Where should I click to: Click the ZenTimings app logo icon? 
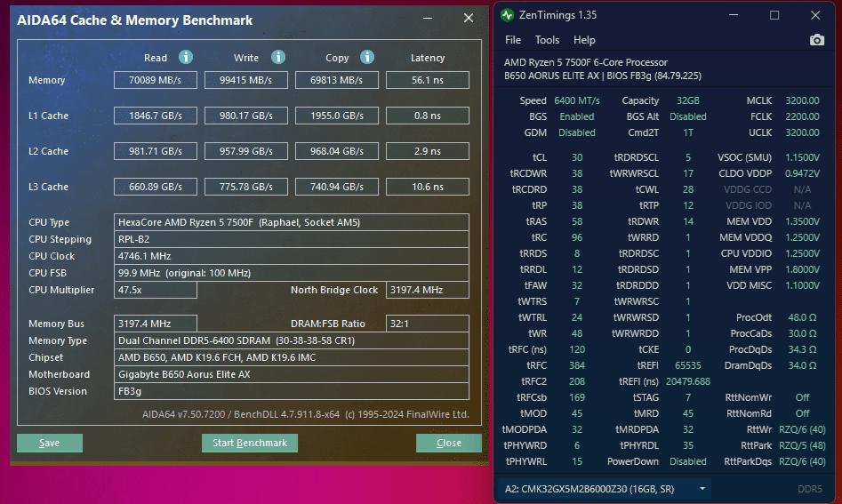tap(507, 15)
